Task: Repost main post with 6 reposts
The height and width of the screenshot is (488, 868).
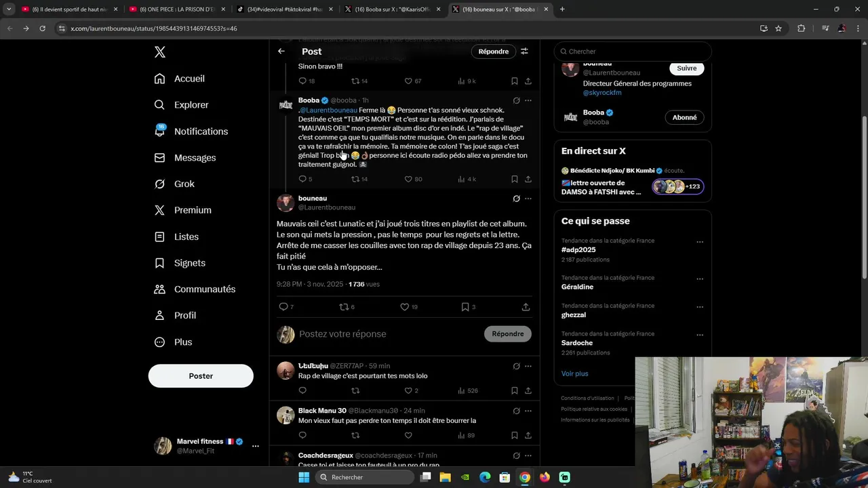Action: pos(344,307)
